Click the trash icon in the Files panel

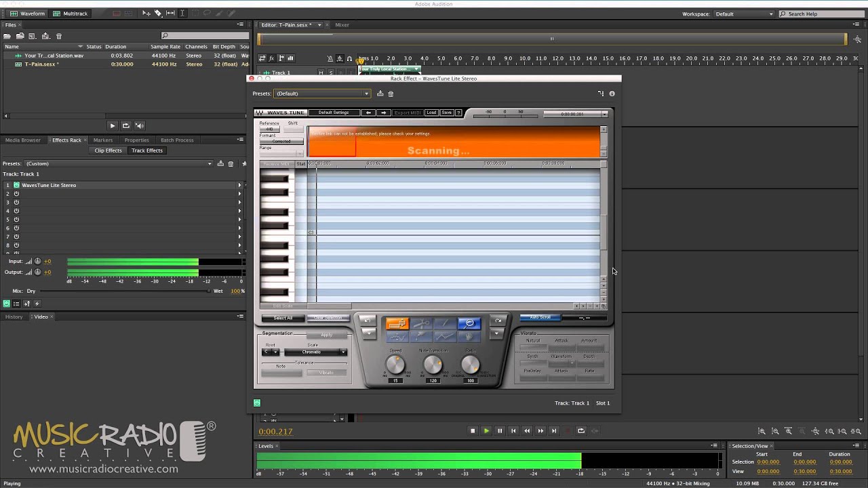(x=59, y=36)
